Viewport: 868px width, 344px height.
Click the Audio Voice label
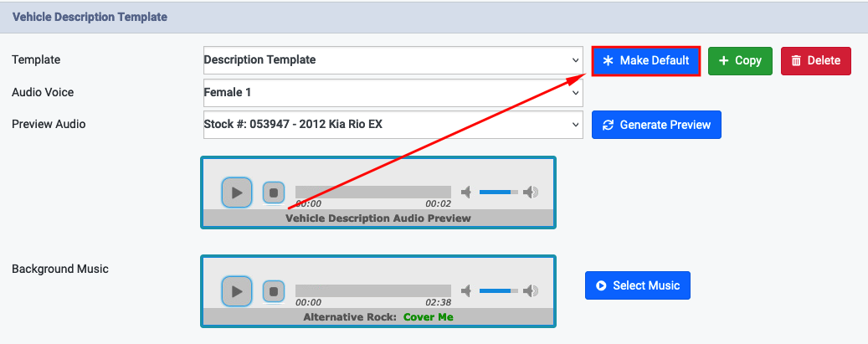pos(43,93)
